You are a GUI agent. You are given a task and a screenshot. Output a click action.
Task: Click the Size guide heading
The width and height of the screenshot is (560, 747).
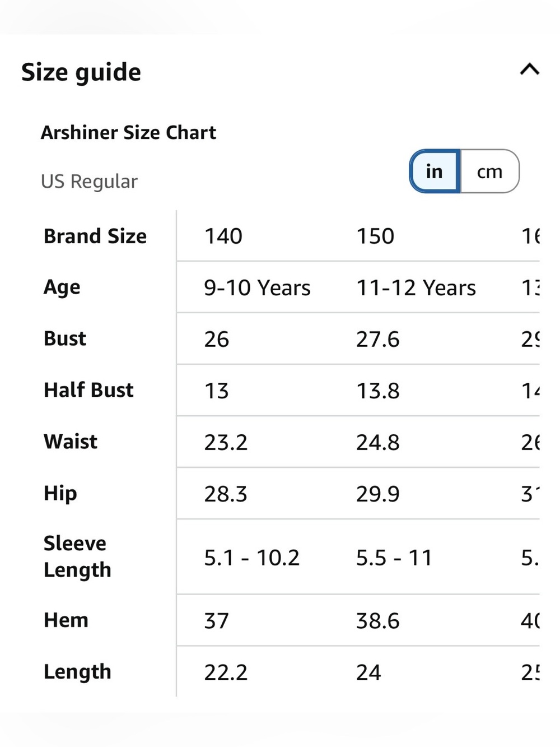[x=81, y=72]
